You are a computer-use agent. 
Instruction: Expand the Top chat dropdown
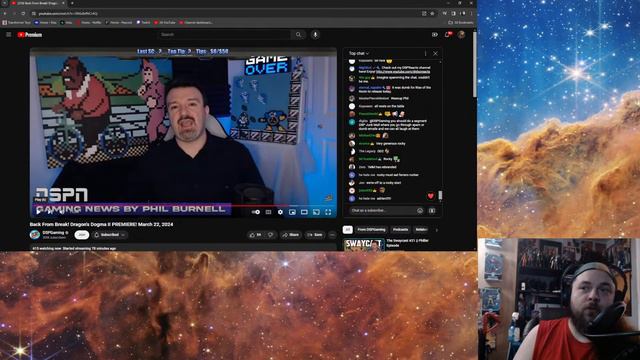[x=359, y=53]
